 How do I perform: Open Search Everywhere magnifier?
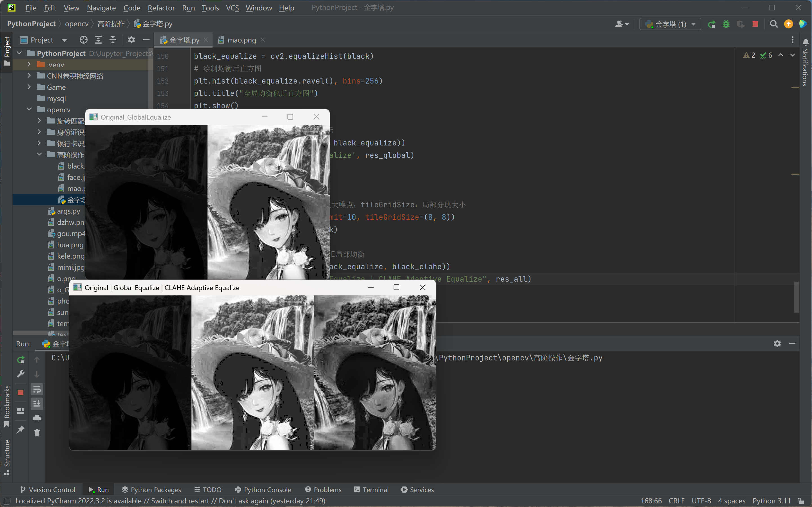pos(774,24)
